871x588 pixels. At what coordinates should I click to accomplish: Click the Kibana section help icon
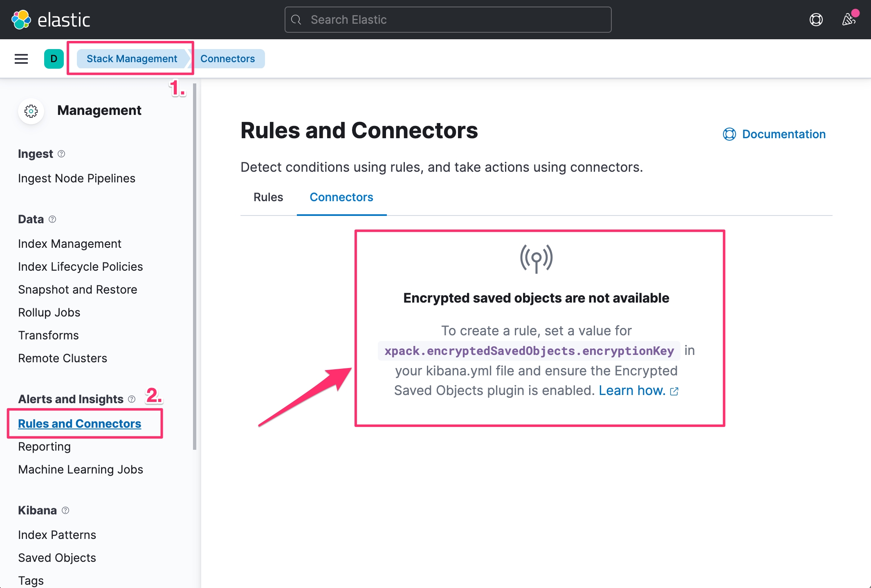tap(65, 510)
